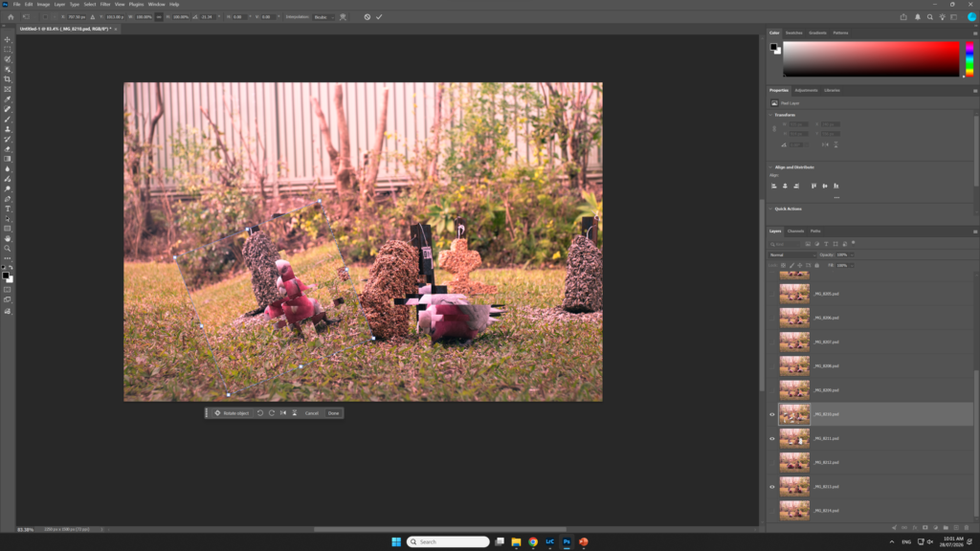Select the Zoom tool
Screen dimensions: 980x551
point(8,249)
